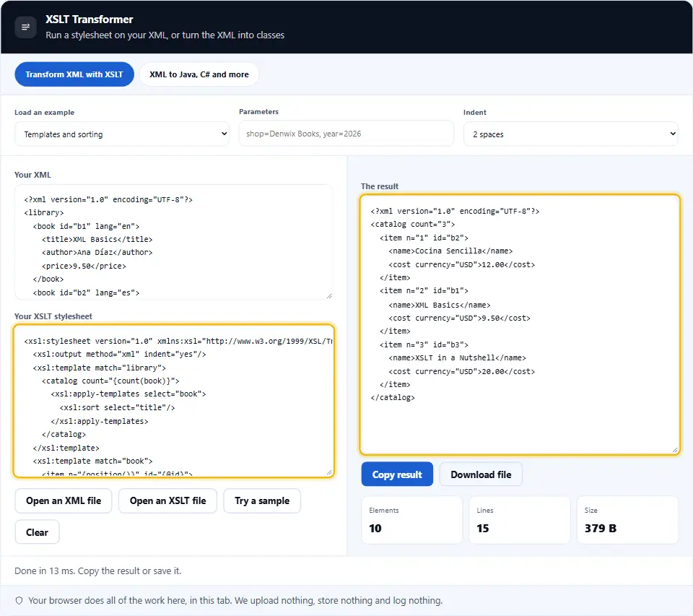This screenshot has width=693, height=616.
Task: Grab the Your XML textarea resize handle
Action: pyautogui.click(x=329, y=296)
